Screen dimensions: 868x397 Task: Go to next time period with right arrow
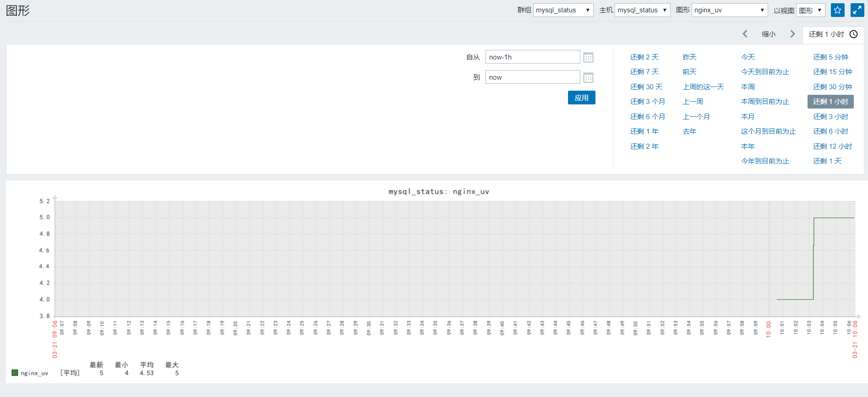(x=792, y=34)
